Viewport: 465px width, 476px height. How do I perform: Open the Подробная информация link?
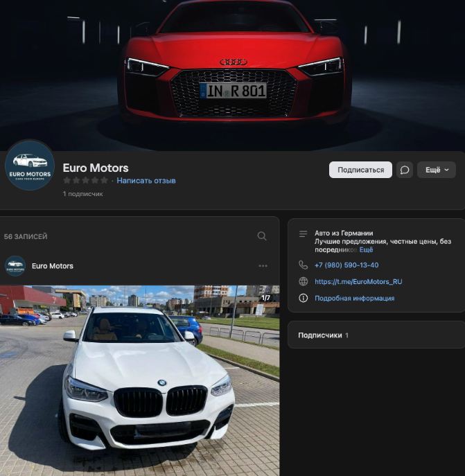pos(354,299)
